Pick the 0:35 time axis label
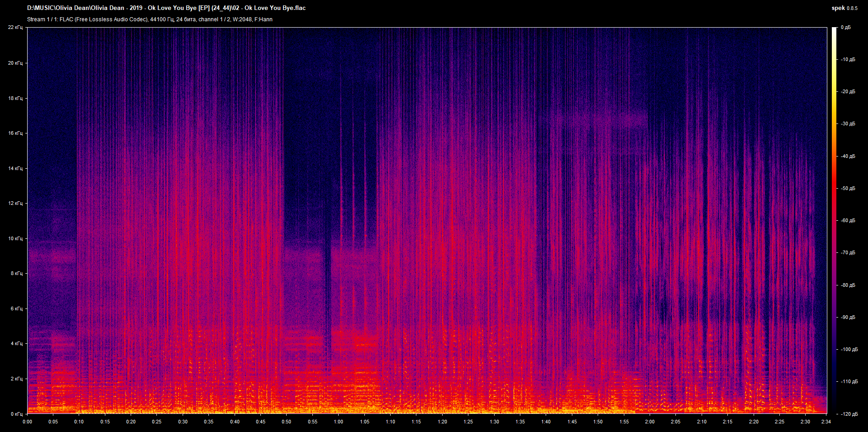 coord(209,422)
